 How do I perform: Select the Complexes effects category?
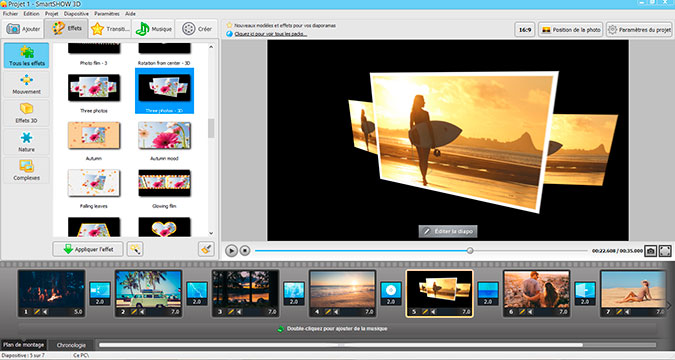pyautogui.click(x=27, y=171)
